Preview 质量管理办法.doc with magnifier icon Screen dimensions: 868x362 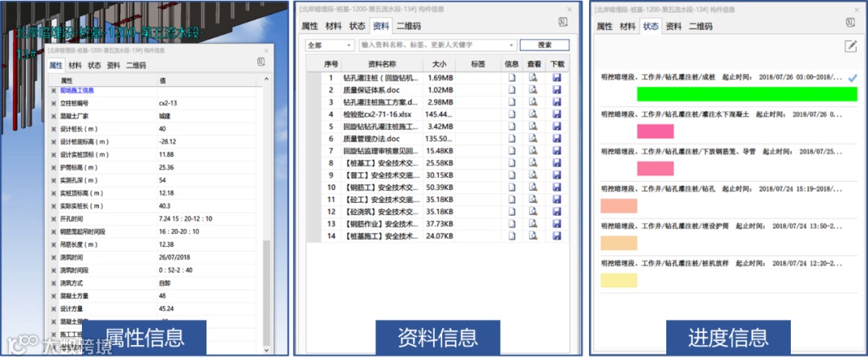click(534, 138)
